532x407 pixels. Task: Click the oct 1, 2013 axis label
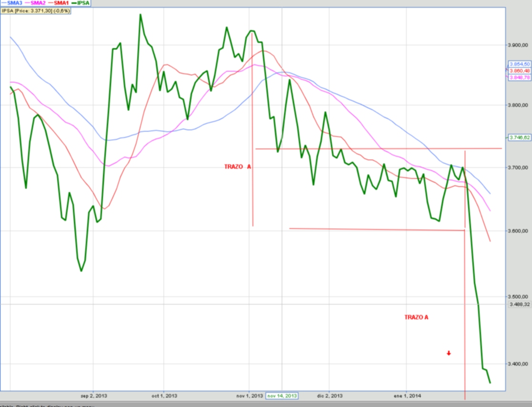coord(164,396)
